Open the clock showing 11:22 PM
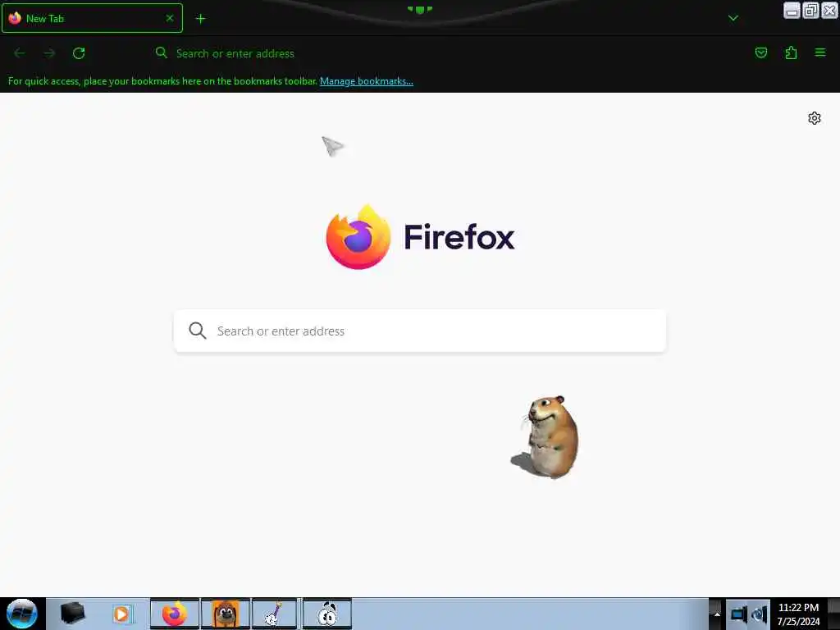840x630 pixels. [x=798, y=614]
